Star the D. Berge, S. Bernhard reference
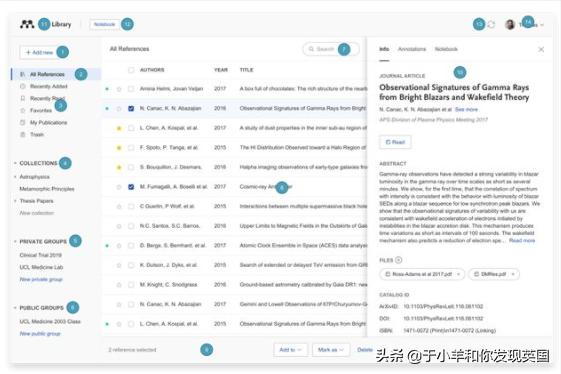561x374 pixels. (119, 246)
